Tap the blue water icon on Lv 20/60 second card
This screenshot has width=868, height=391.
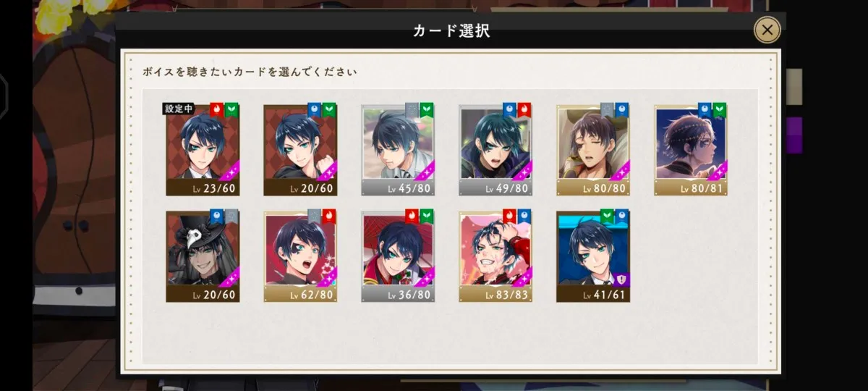(314, 109)
